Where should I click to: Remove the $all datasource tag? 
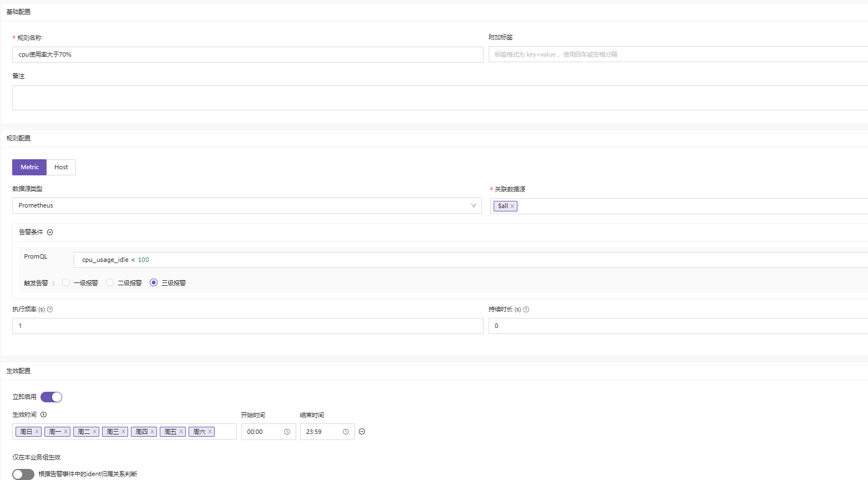pos(512,206)
